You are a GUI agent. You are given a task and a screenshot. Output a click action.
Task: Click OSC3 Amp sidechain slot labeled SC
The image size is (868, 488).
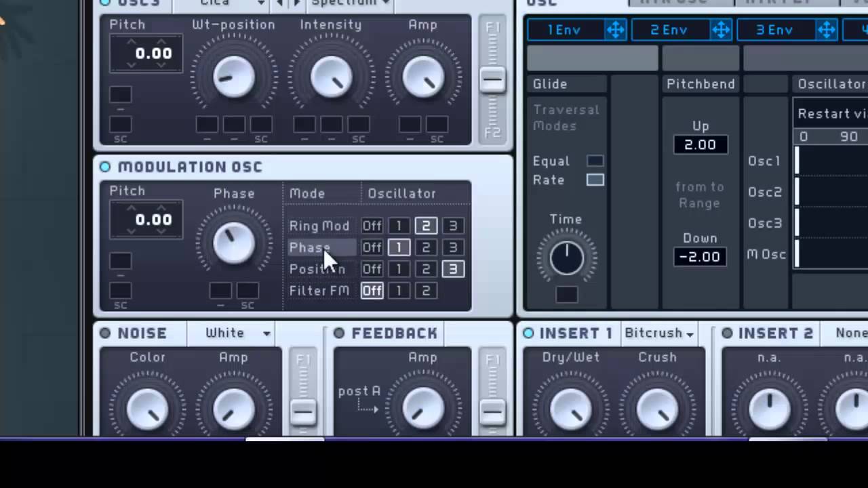pyautogui.click(x=437, y=125)
